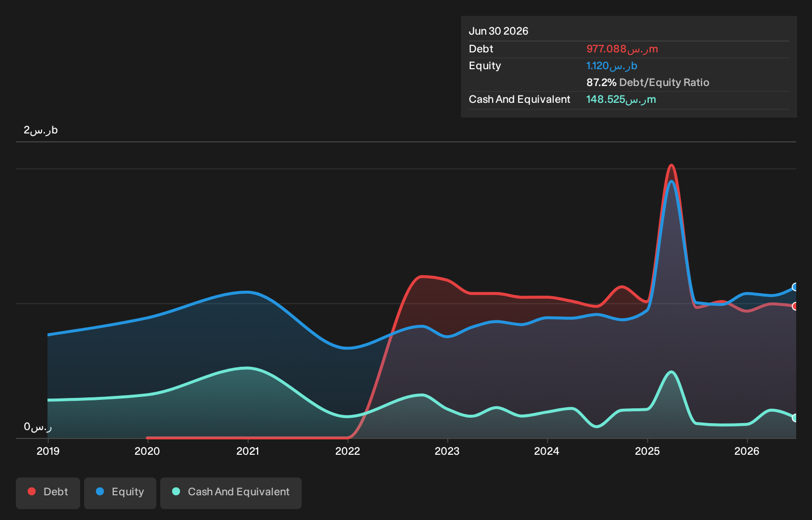Click the Debt value in tooltip

click(x=622, y=49)
